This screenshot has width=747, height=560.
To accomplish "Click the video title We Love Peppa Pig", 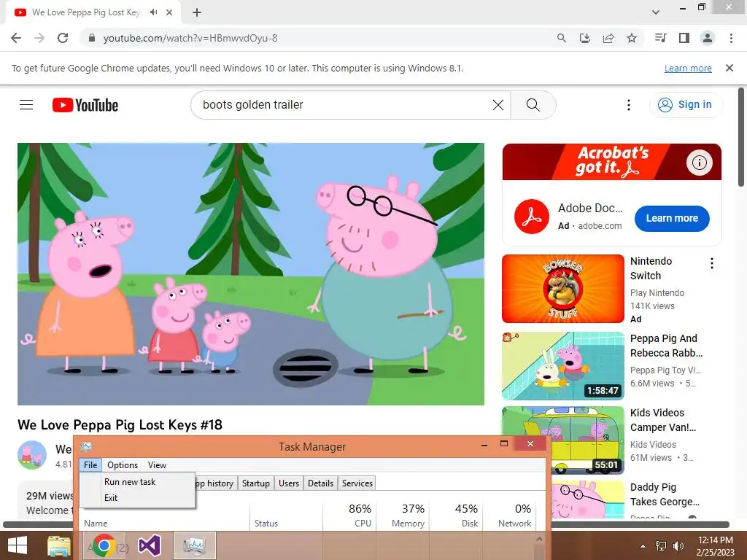I will click(x=120, y=425).
